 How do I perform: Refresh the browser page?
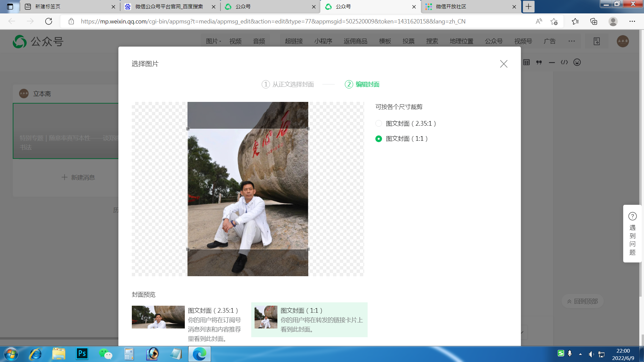49,21
